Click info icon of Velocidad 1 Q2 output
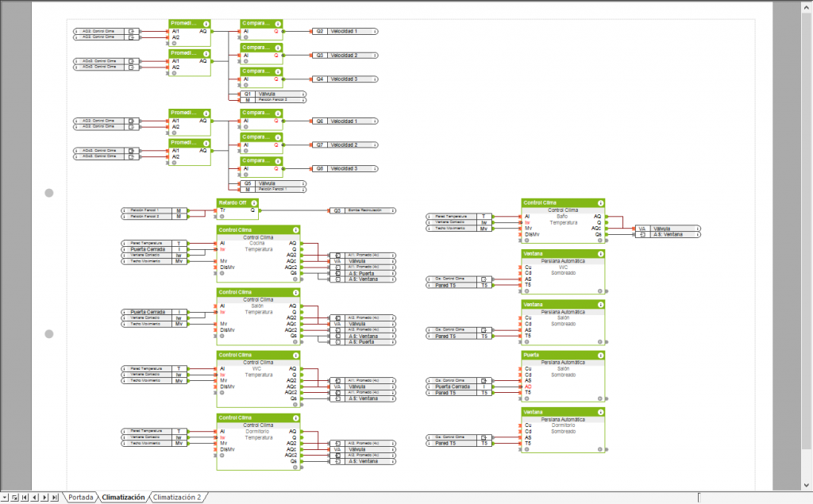Image resolution: width=813 pixels, height=504 pixels. tap(375, 32)
